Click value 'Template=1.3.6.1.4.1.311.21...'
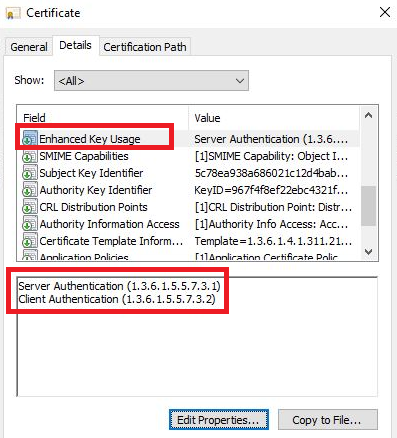Image resolution: width=397 pixels, height=438 pixels. [x=273, y=241]
